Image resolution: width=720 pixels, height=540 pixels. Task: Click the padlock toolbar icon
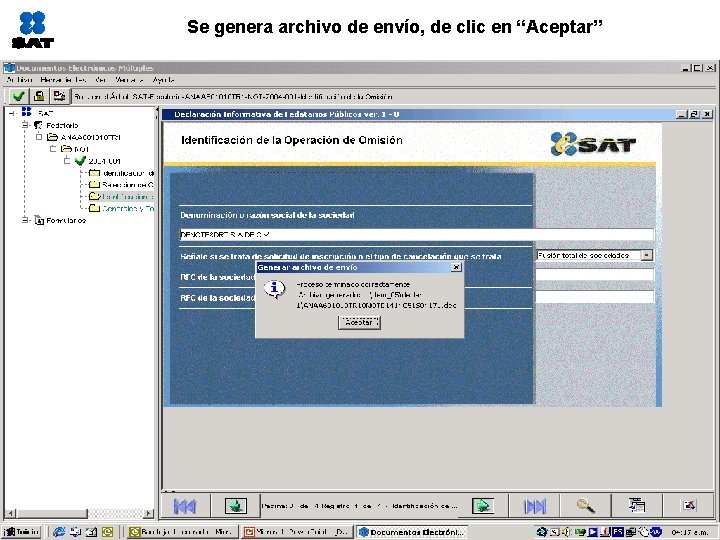(x=39, y=96)
